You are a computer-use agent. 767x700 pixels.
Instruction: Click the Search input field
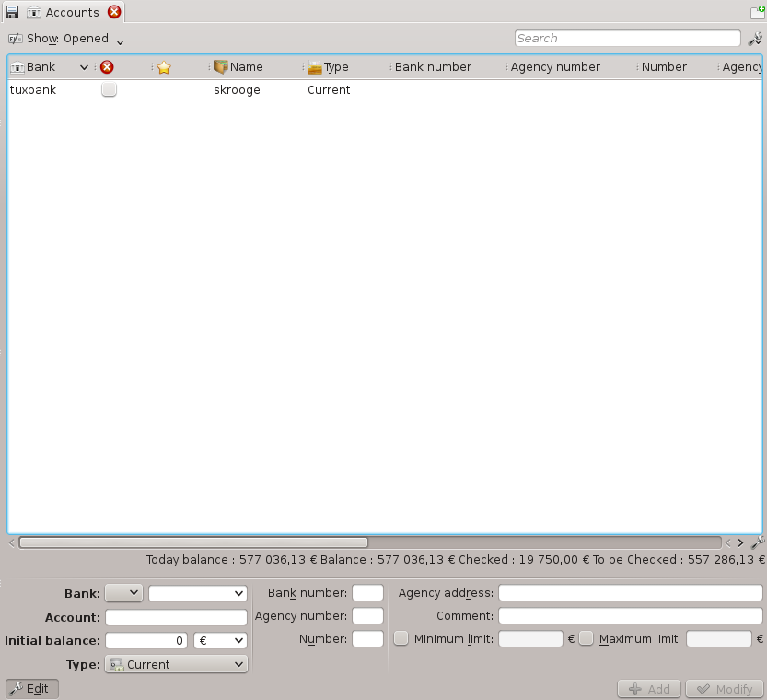click(628, 38)
